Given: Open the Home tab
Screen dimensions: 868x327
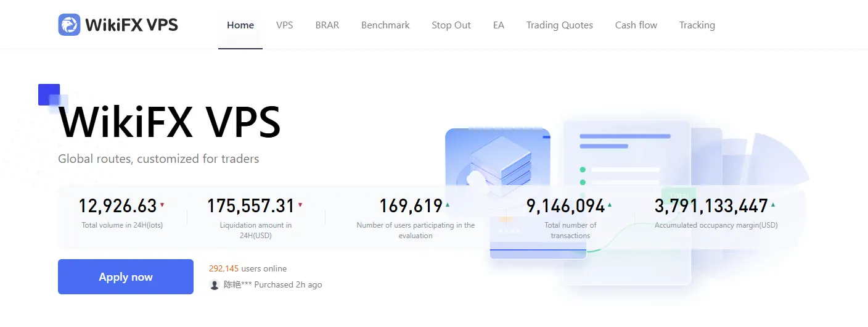Looking at the screenshot, I should (x=240, y=25).
